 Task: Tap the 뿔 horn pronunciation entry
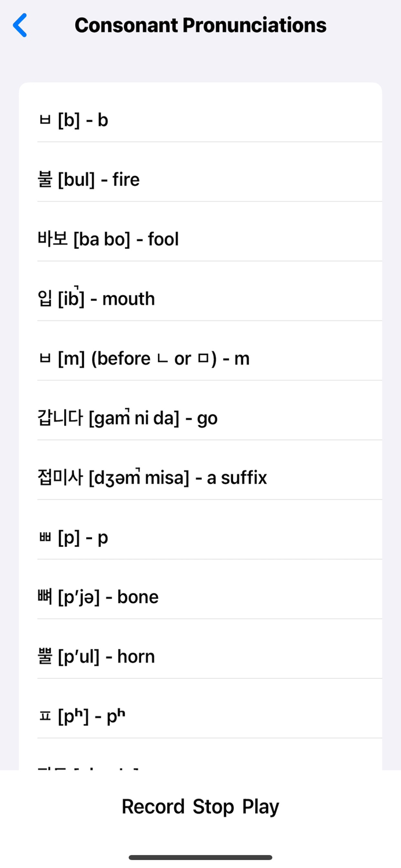pyautogui.click(x=200, y=656)
